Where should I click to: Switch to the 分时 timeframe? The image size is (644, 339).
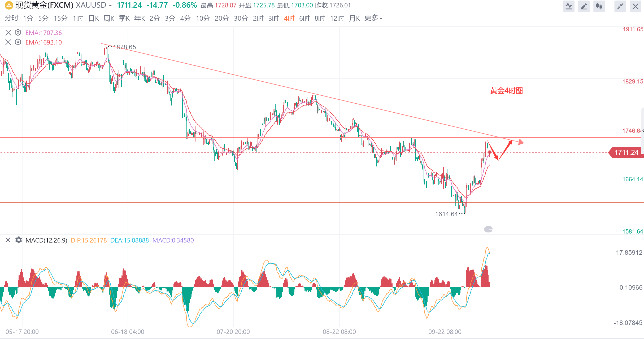tap(12, 18)
